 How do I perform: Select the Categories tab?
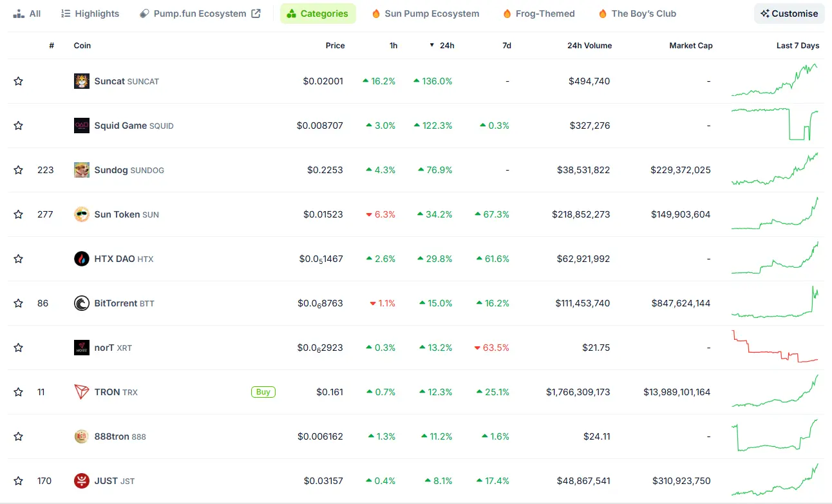click(318, 14)
